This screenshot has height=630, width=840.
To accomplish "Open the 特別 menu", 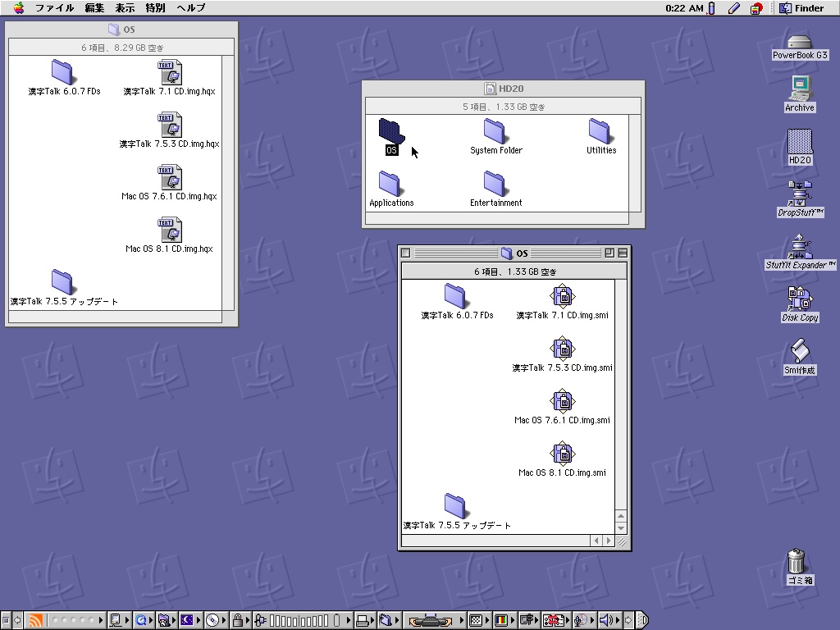I will tap(155, 7).
